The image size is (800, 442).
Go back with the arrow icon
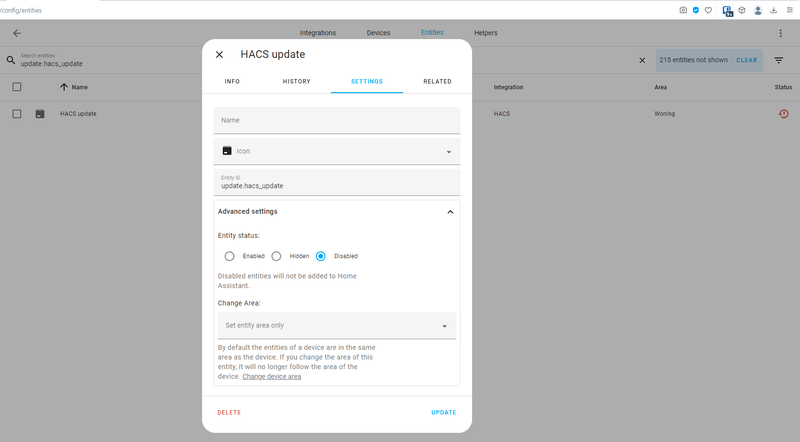click(x=17, y=33)
